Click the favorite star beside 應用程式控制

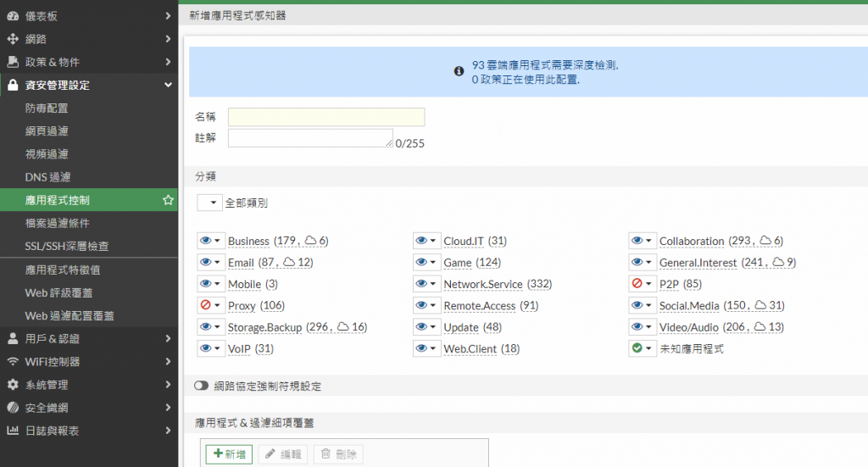pyautogui.click(x=168, y=201)
